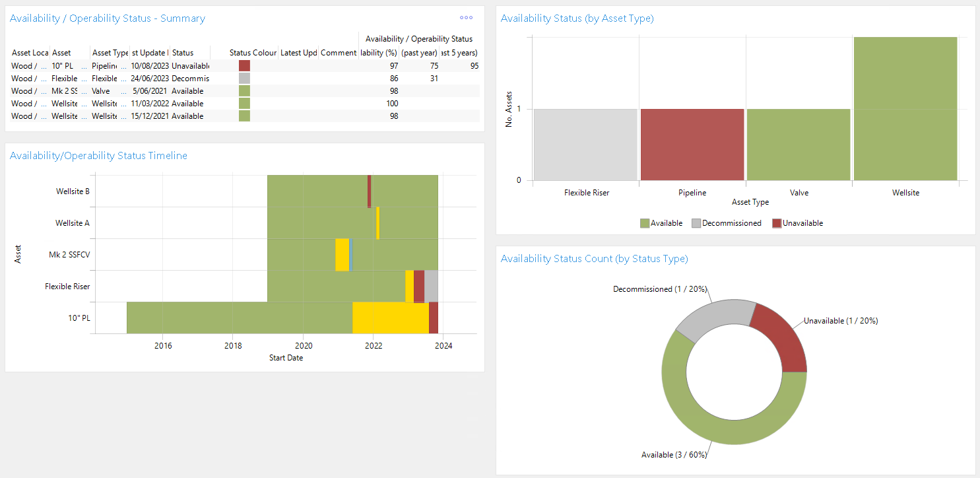Click the Asset Loca column header
This screenshot has height=478, width=980.
tap(30, 53)
